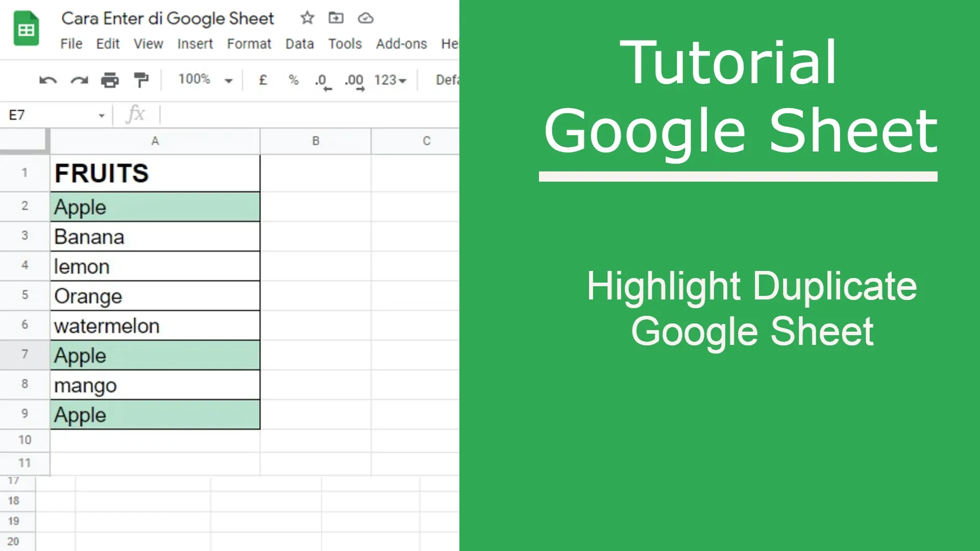The image size is (980, 551).
Task: Click the Redo arrow
Action: point(79,80)
